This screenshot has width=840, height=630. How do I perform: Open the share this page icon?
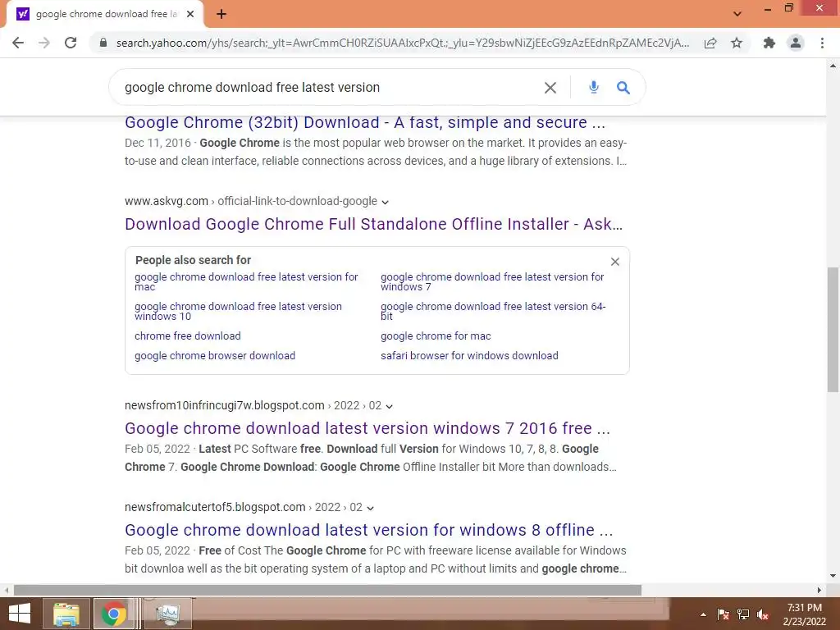710,43
